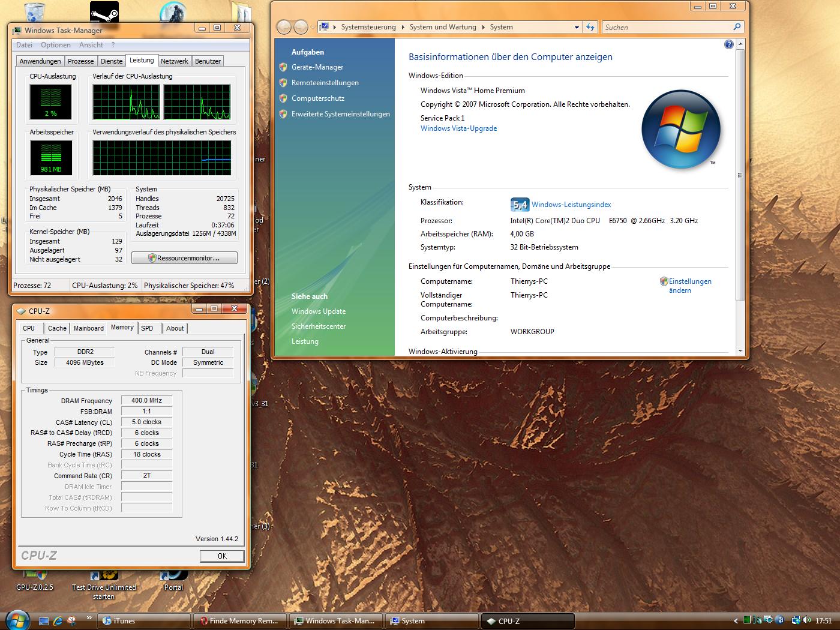Switch to Dienste tab in Task-Manager
The height and width of the screenshot is (630, 840).
point(112,61)
